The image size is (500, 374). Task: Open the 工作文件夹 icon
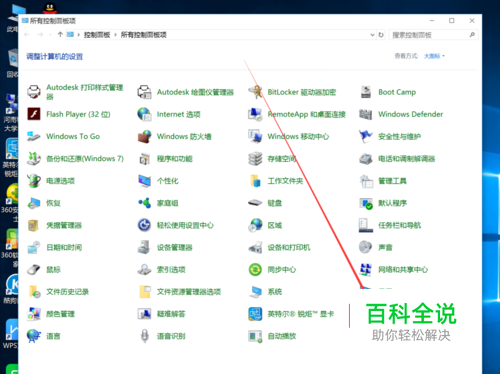pos(255,181)
